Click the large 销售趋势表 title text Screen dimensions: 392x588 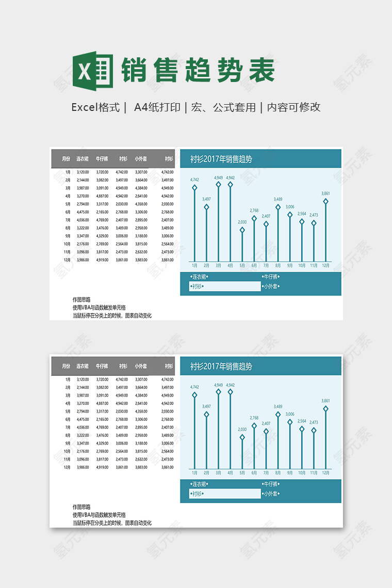tap(198, 70)
